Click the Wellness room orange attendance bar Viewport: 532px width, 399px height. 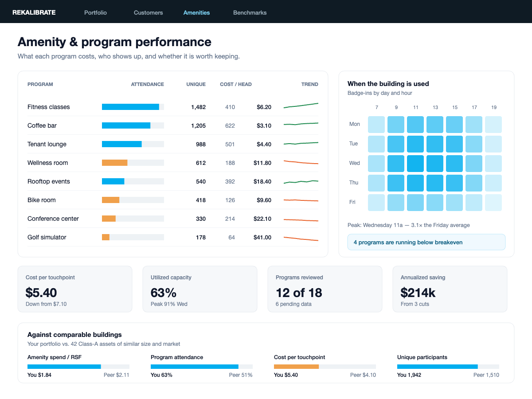coord(115,163)
